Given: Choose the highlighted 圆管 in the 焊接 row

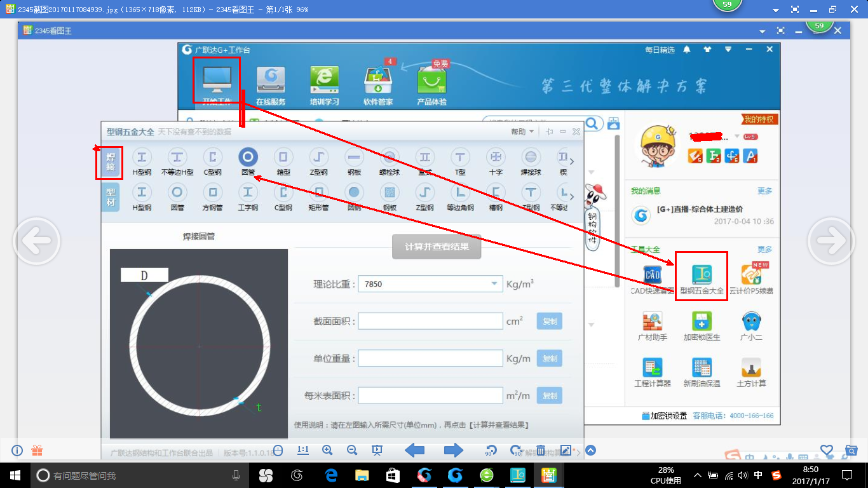Looking at the screenshot, I should (248, 162).
